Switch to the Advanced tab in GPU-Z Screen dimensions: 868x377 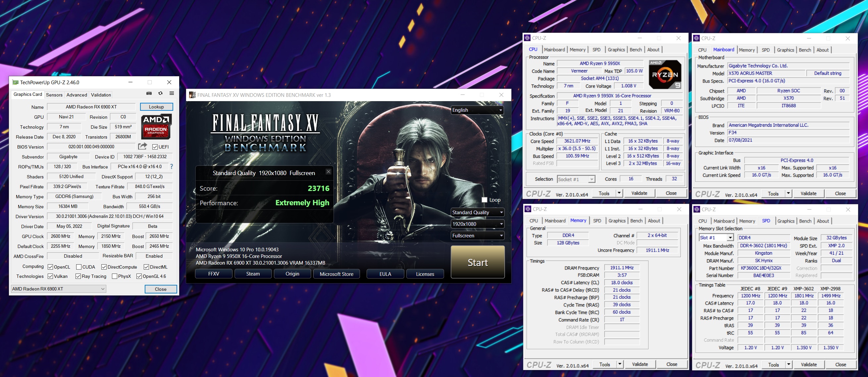[77, 95]
